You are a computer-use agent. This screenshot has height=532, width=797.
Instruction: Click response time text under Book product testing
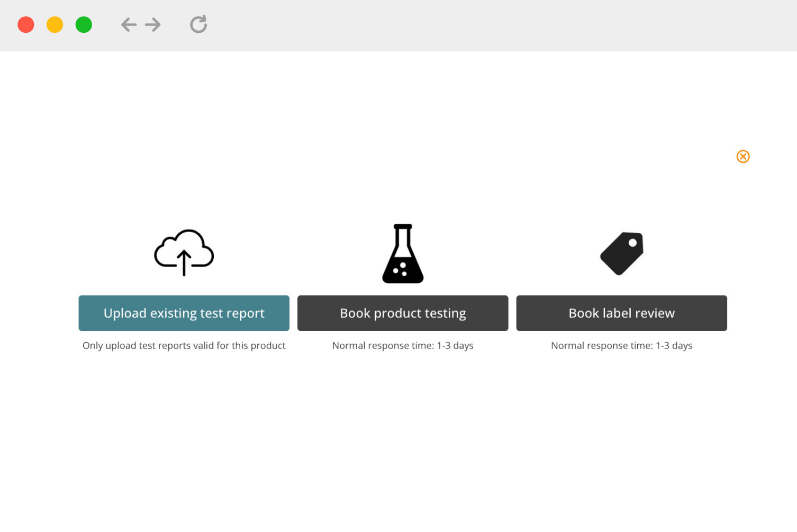403,346
